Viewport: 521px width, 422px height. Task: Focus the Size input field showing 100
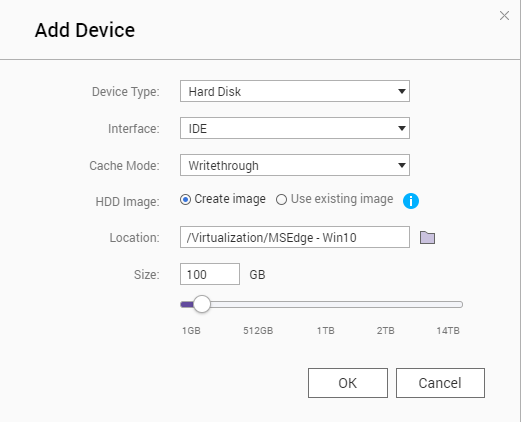coord(210,274)
